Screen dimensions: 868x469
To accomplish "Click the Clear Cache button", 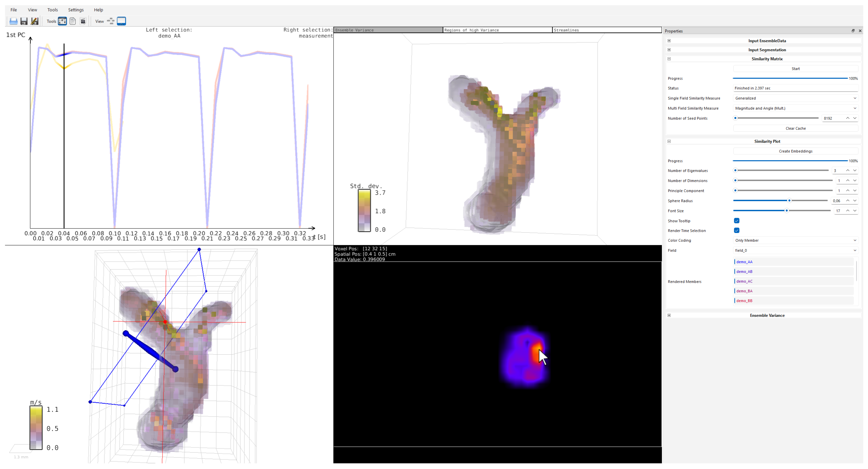I will (x=796, y=128).
